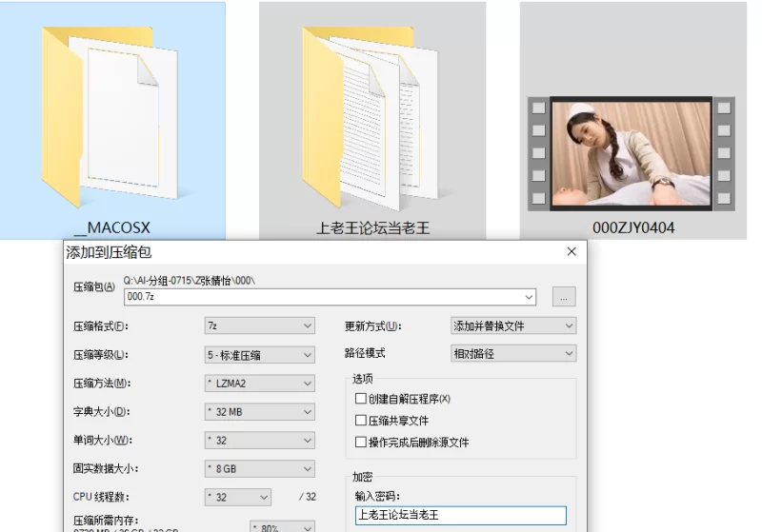Open the 压缩格式 dropdown showing 7z
The height and width of the screenshot is (532, 762).
pos(259,325)
